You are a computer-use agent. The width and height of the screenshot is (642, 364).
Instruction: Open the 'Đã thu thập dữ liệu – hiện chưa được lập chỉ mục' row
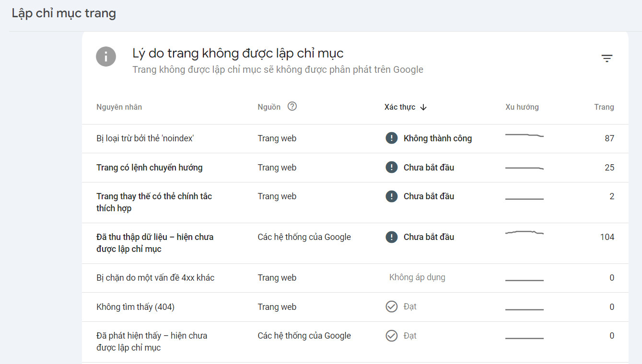(355, 243)
